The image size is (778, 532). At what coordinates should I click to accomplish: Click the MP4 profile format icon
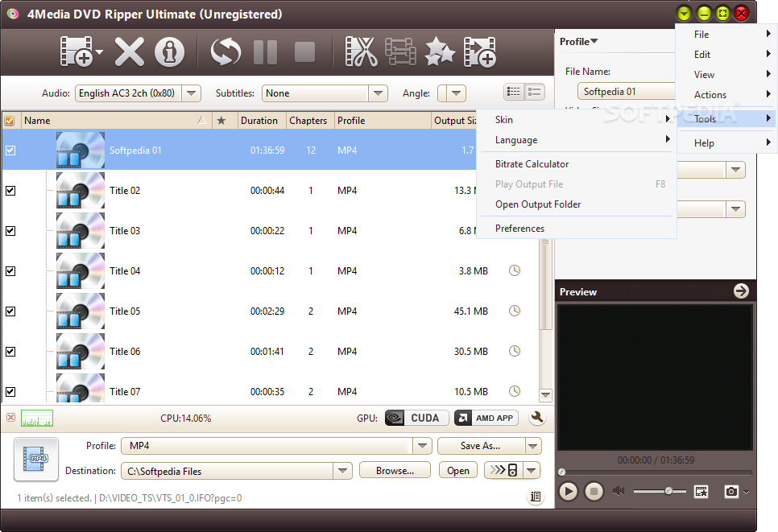tap(35, 459)
